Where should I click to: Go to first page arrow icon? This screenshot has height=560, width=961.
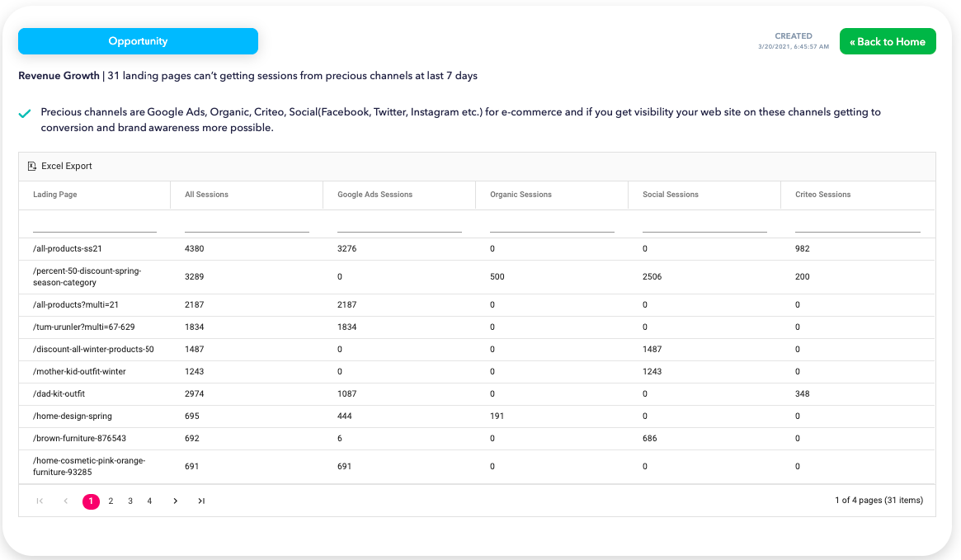point(40,501)
